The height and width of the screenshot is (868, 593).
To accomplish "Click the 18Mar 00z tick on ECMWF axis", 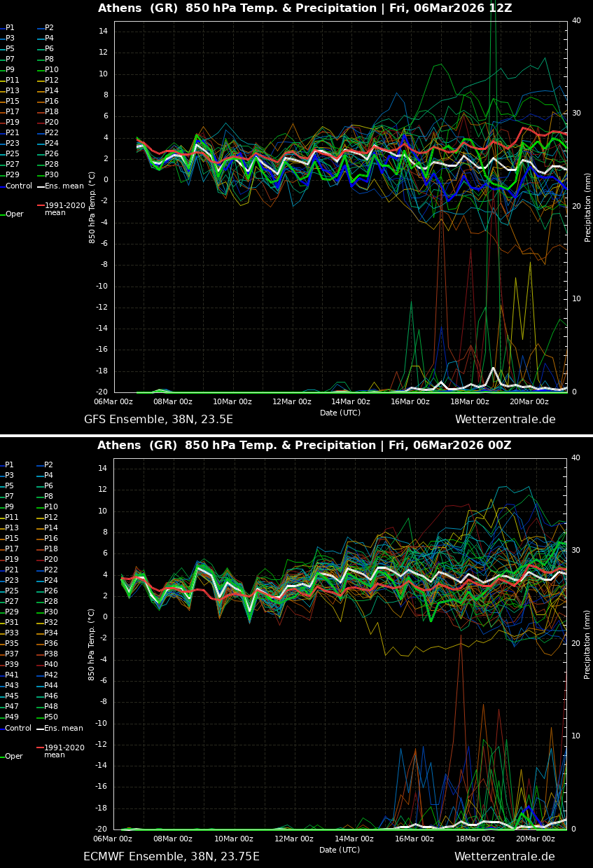I will [475, 839].
